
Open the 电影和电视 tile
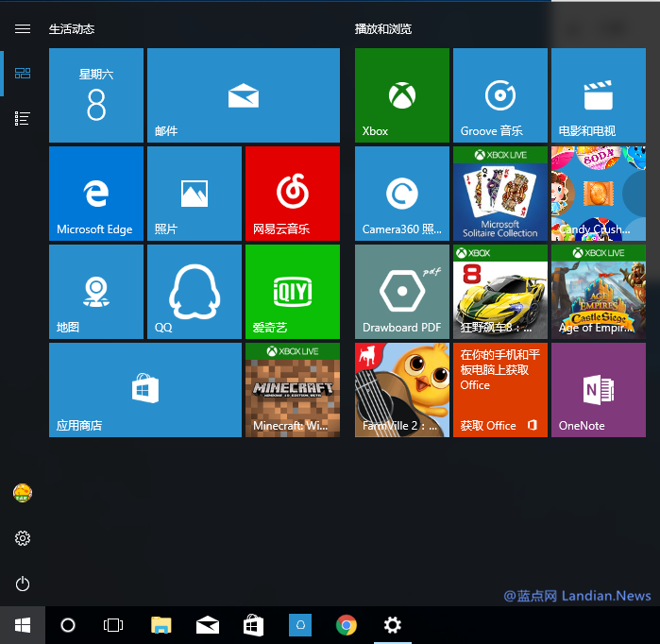tap(599, 95)
